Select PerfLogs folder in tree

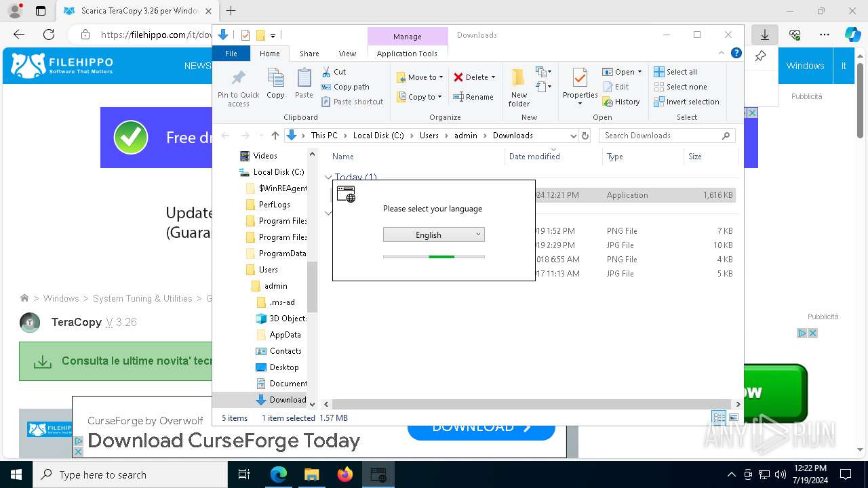click(275, 205)
